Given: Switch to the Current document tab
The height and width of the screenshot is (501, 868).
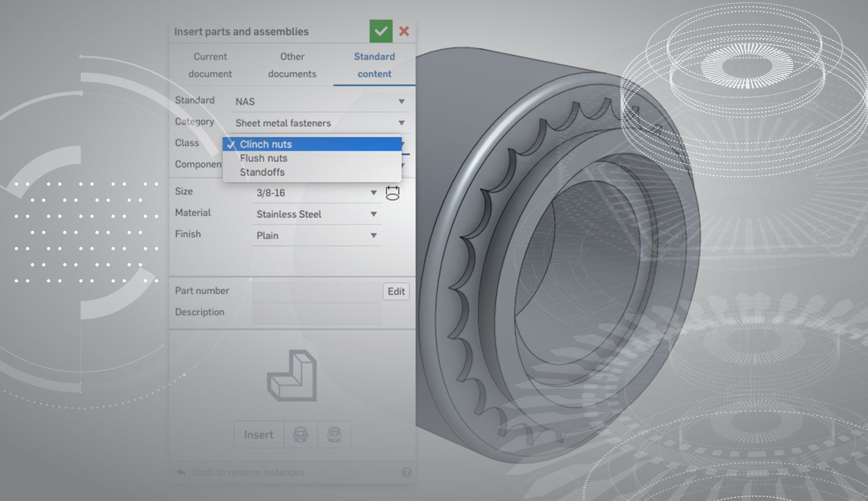Looking at the screenshot, I should point(210,65).
